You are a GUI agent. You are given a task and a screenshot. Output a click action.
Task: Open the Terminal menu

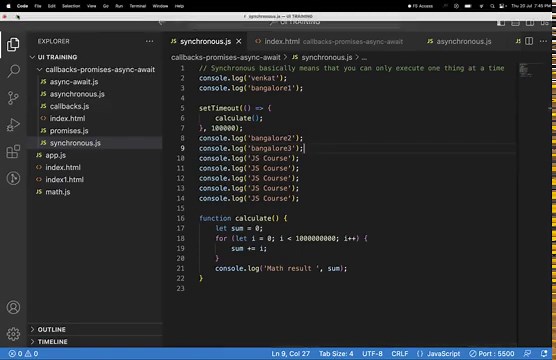(x=138, y=6)
